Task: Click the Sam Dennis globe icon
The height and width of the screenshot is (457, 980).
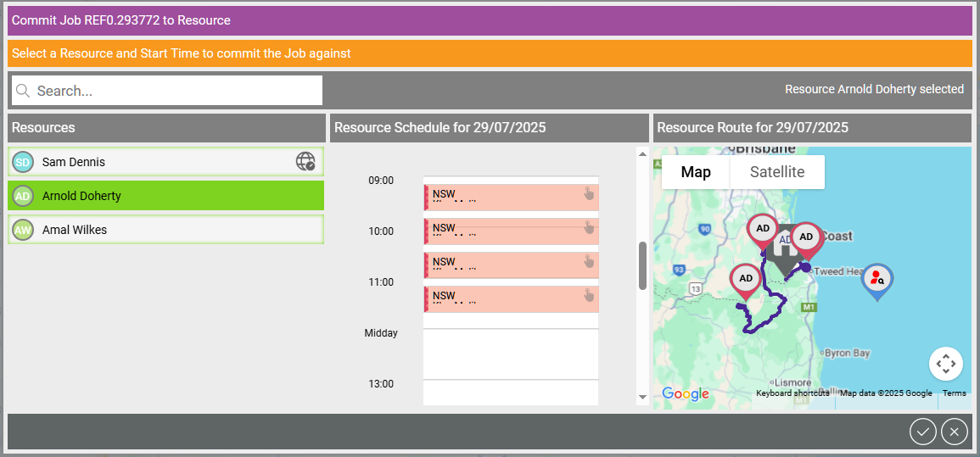Action: (305, 162)
